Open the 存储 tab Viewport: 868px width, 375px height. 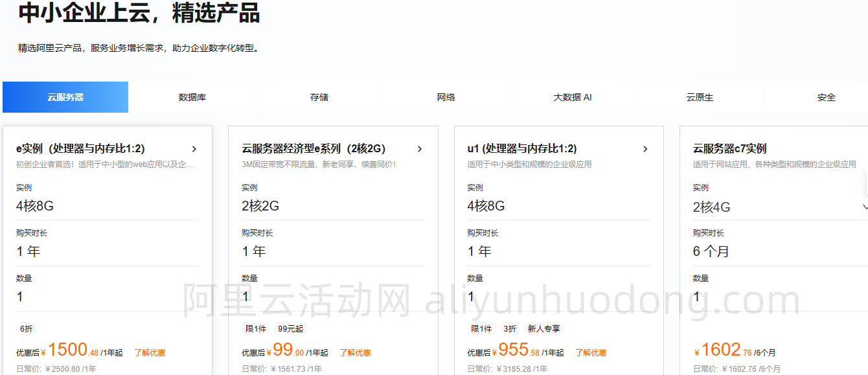[319, 97]
